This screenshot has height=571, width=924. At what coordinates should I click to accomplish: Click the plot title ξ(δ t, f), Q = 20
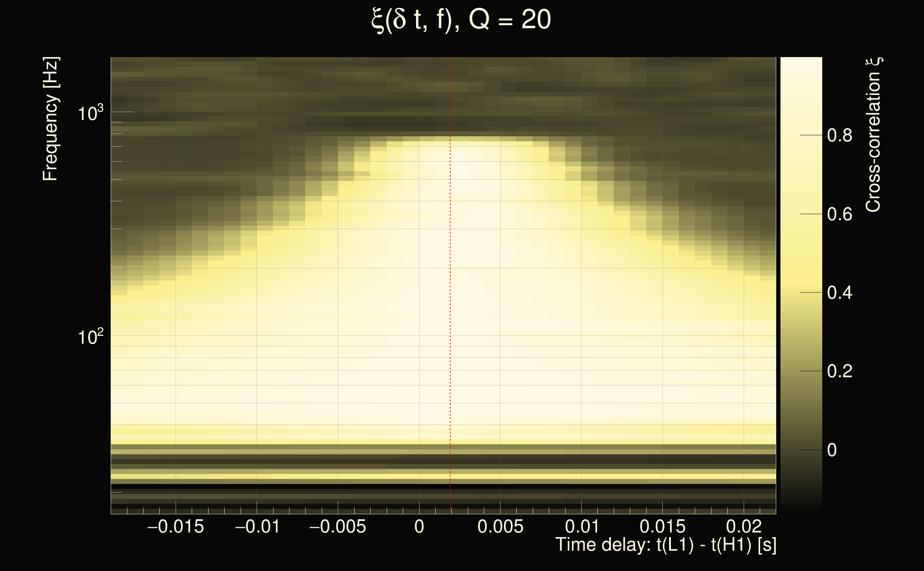(x=461, y=20)
